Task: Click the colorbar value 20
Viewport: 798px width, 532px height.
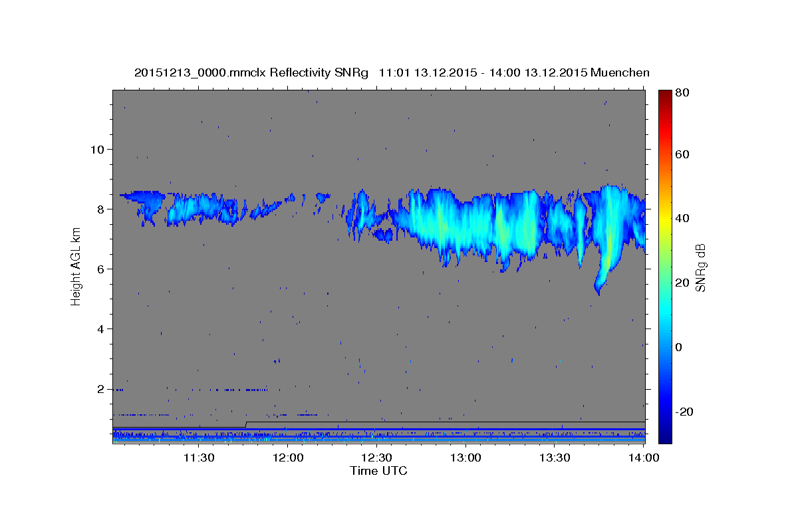Action: click(682, 283)
